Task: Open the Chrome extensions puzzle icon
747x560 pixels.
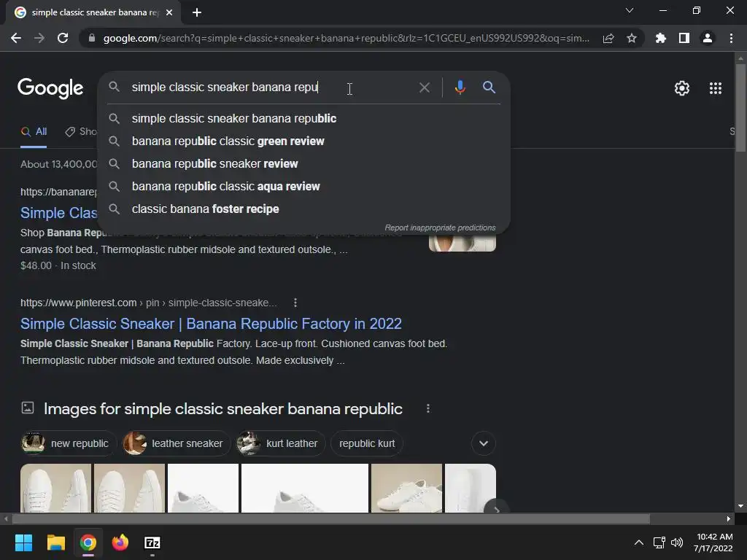Action: [661, 38]
